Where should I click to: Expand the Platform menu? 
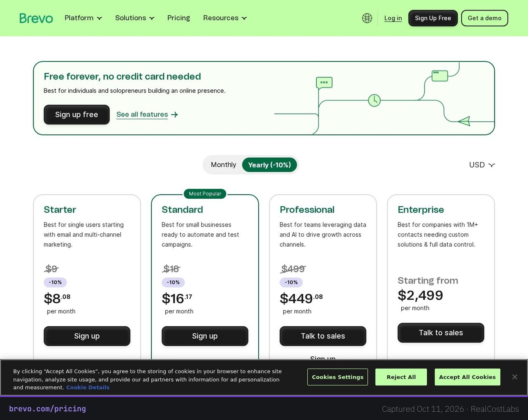[83, 18]
